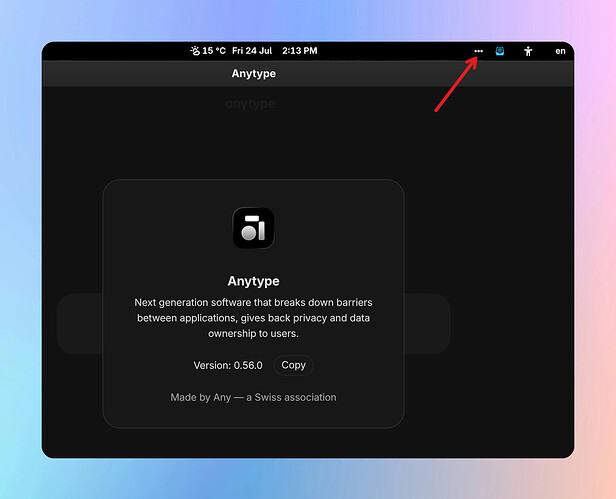Click the weather 15 °C indicator
616x499 pixels.
click(x=208, y=51)
